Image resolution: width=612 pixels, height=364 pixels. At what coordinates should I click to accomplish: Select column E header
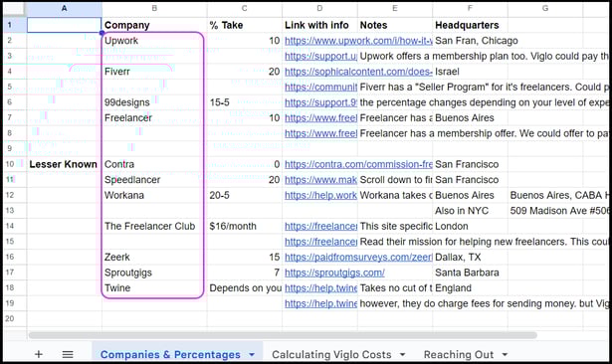[395, 8]
